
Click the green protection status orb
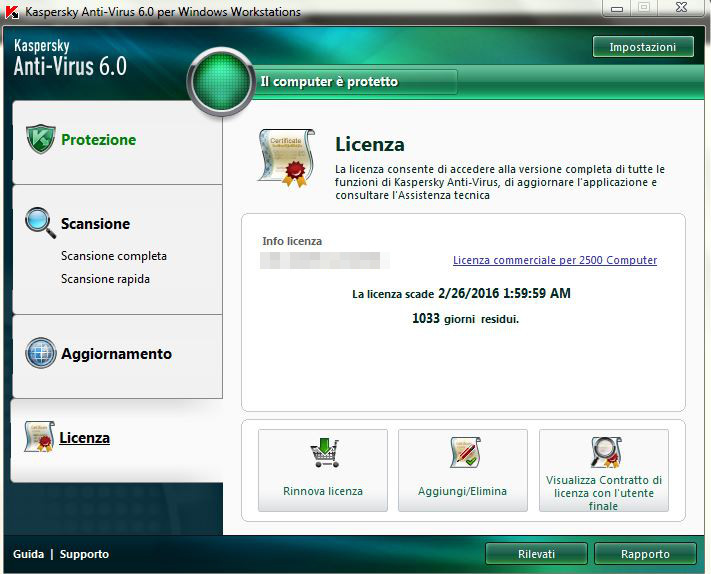point(220,83)
